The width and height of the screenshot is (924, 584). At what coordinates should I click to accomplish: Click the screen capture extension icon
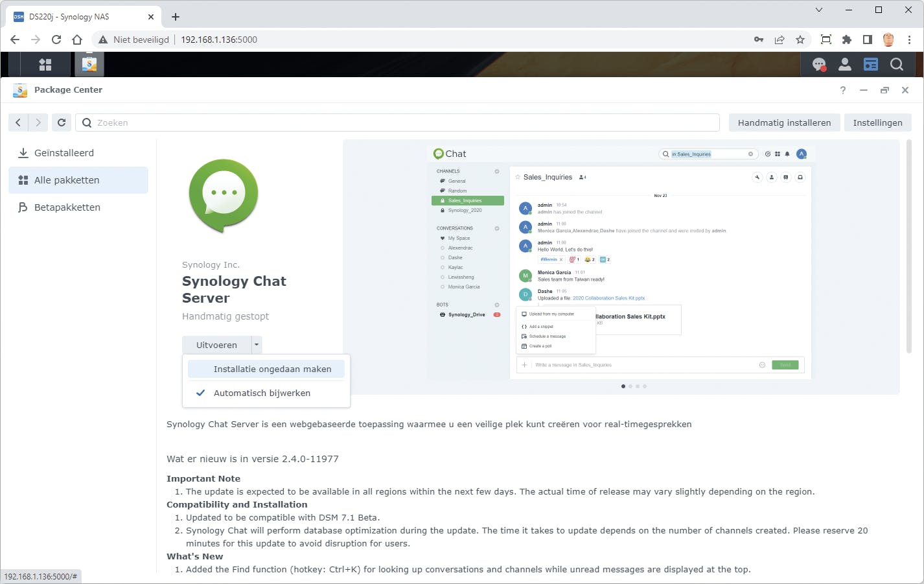pyautogui.click(x=826, y=40)
